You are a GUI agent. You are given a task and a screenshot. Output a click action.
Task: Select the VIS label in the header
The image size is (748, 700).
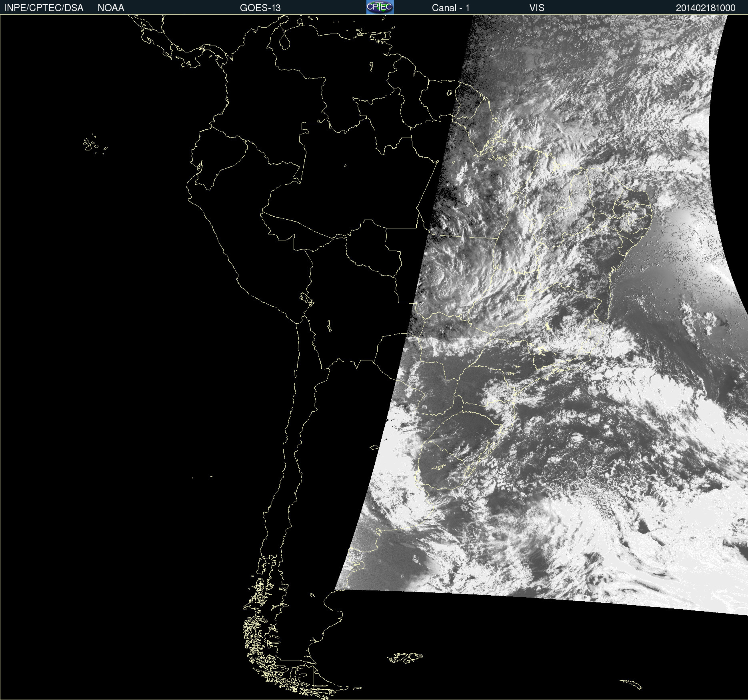coord(537,8)
